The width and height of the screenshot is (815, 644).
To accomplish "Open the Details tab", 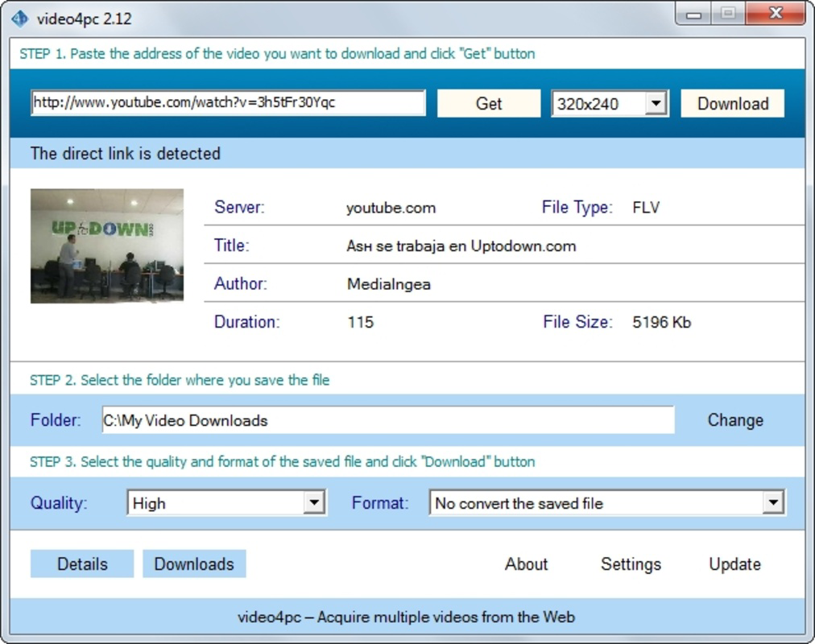I will [82, 564].
